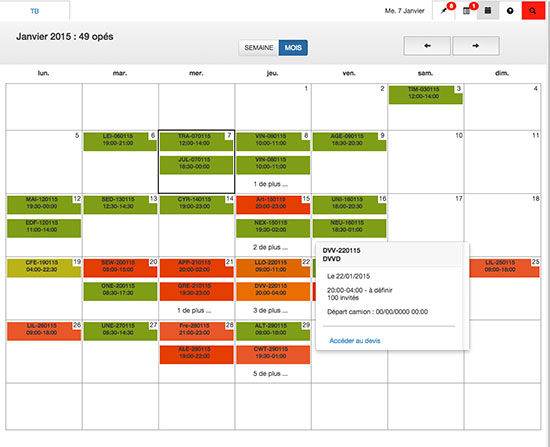This screenshot has height=447, width=550.
Task: Open the table view icon with badge
Action: (x=467, y=11)
